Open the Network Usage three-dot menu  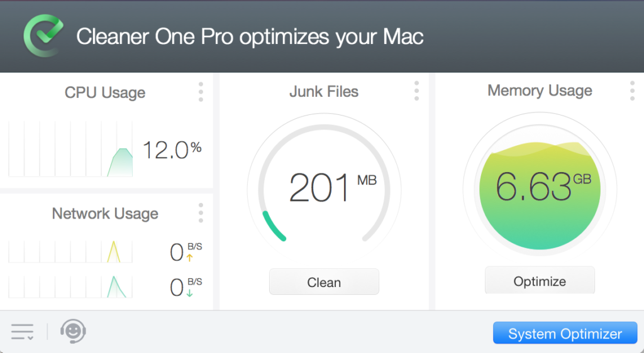[201, 212]
